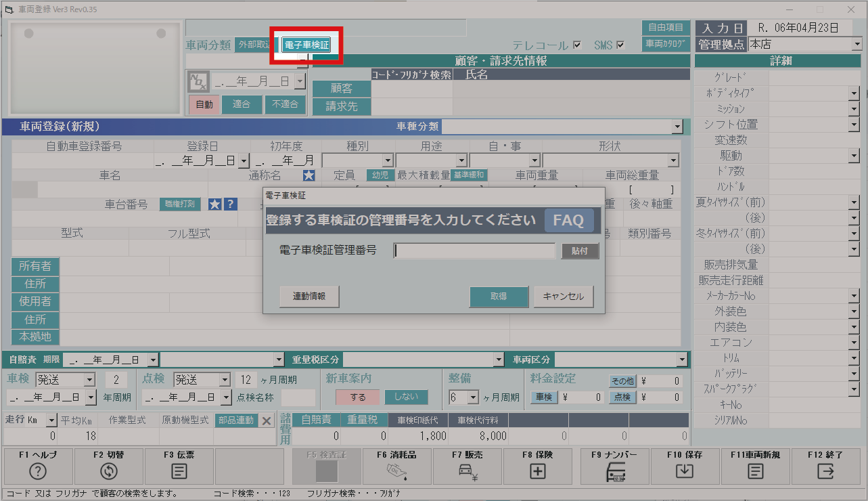This screenshot has width=868, height=501.
Task: Click the F8 保険 insurance icon
Action: 538,466
